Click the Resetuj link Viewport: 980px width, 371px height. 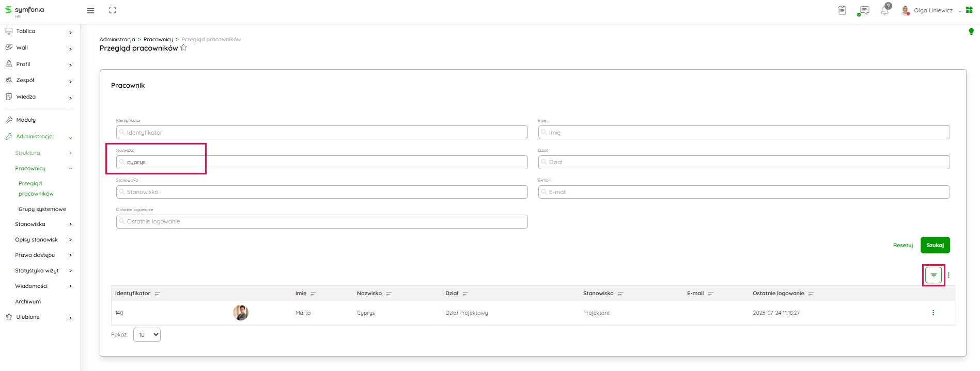pyautogui.click(x=903, y=246)
